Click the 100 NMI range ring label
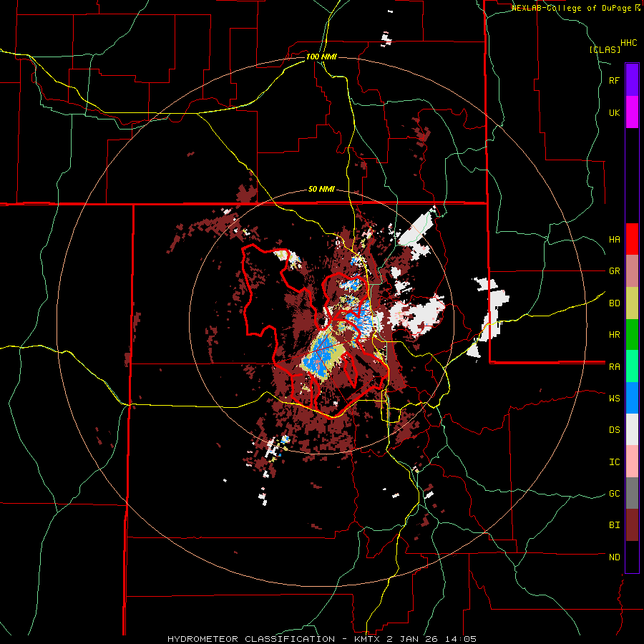The height and width of the screenshot is (644, 644). [321, 57]
